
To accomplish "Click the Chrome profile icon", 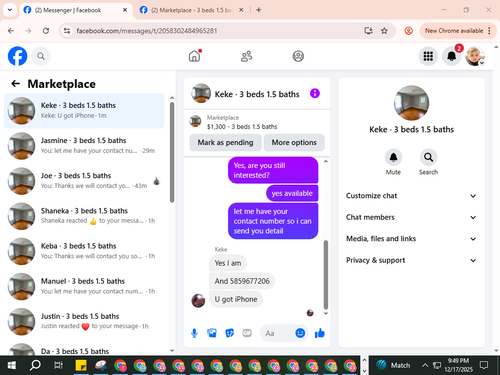I will (408, 31).
